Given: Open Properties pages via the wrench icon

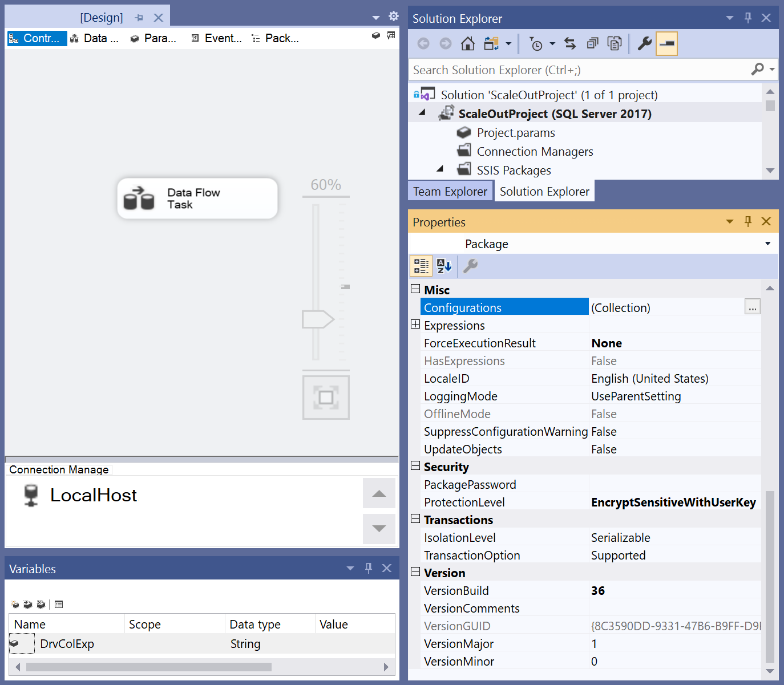Looking at the screenshot, I should point(644,43).
